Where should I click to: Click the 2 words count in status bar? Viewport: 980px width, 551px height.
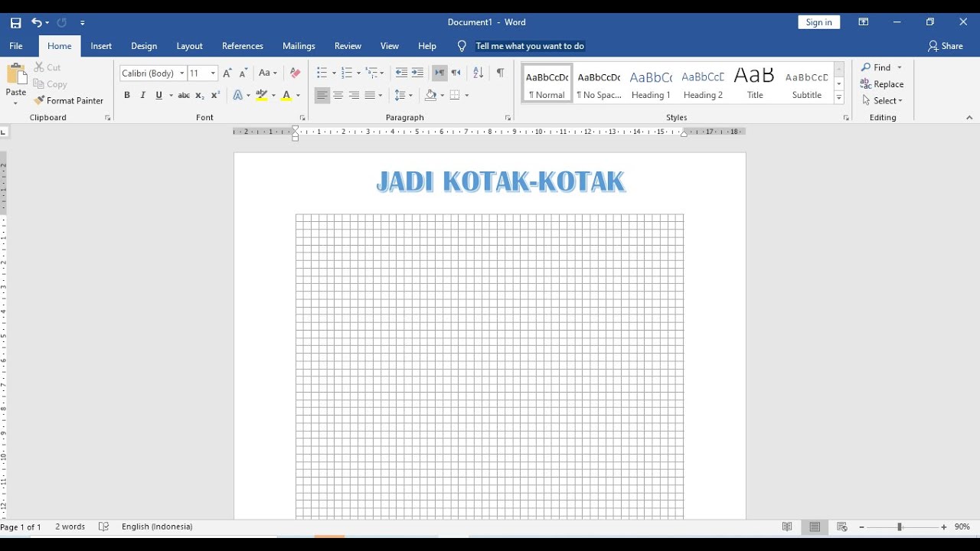point(70,527)
